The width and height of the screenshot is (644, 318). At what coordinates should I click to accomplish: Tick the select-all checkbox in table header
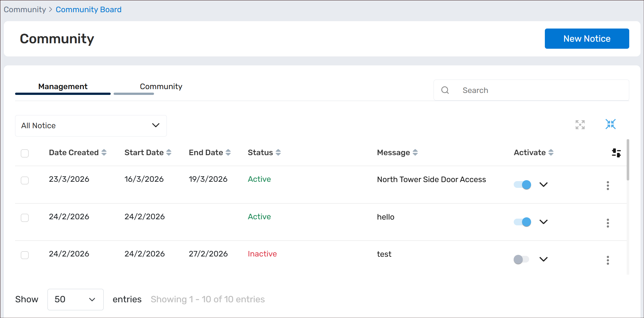click(x=25, y=153)
